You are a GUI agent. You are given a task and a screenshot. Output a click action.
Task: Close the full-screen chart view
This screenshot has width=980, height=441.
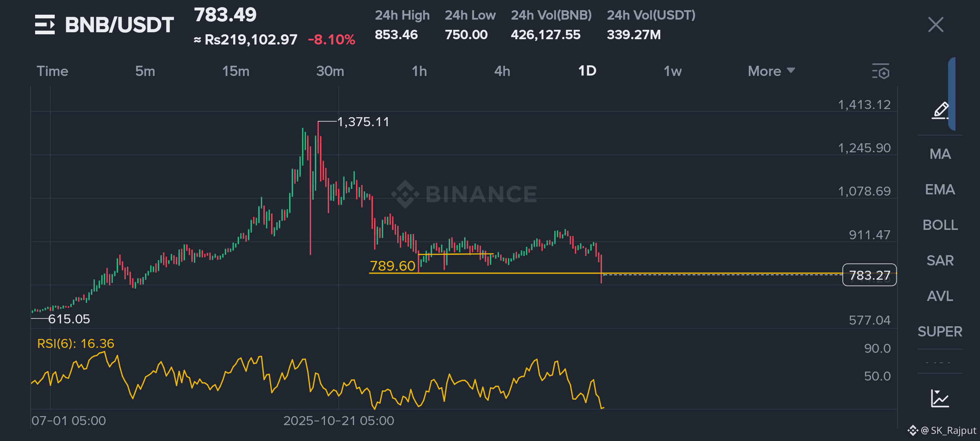[935, 24]
